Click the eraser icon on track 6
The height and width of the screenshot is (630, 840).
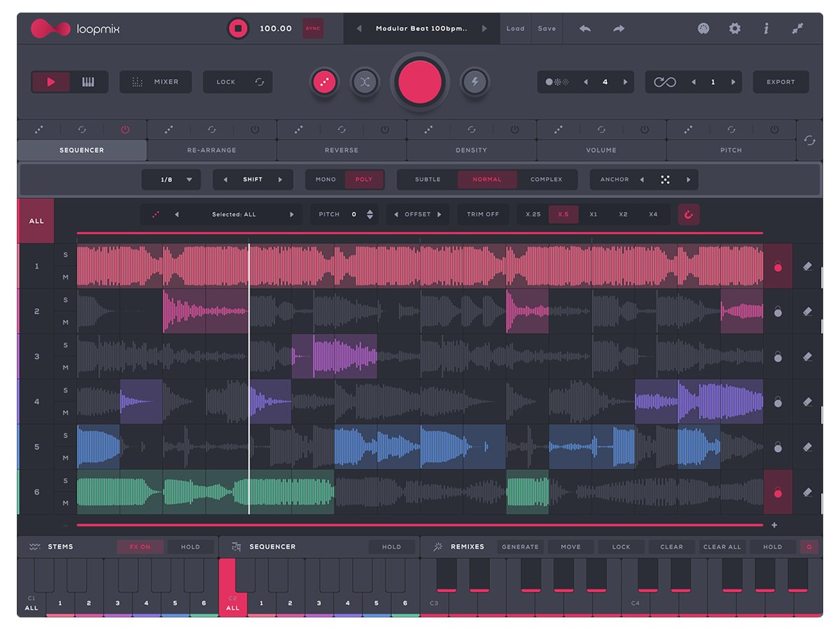coord(807,492)
